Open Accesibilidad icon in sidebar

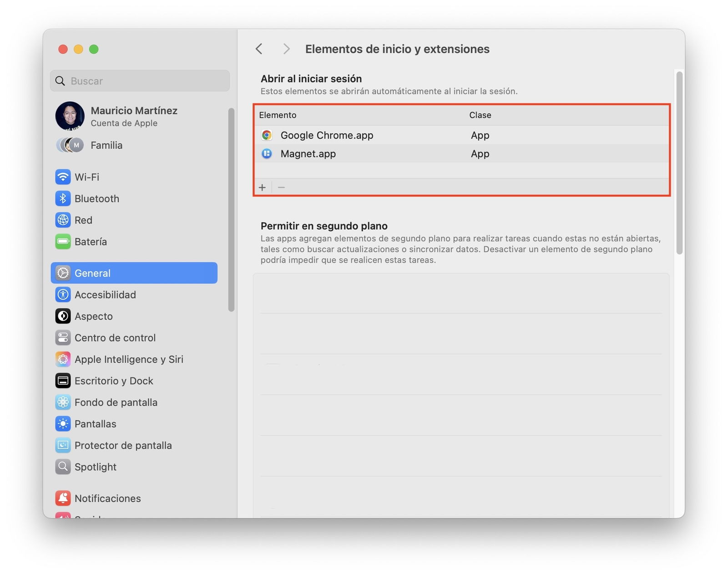point(63,295)
